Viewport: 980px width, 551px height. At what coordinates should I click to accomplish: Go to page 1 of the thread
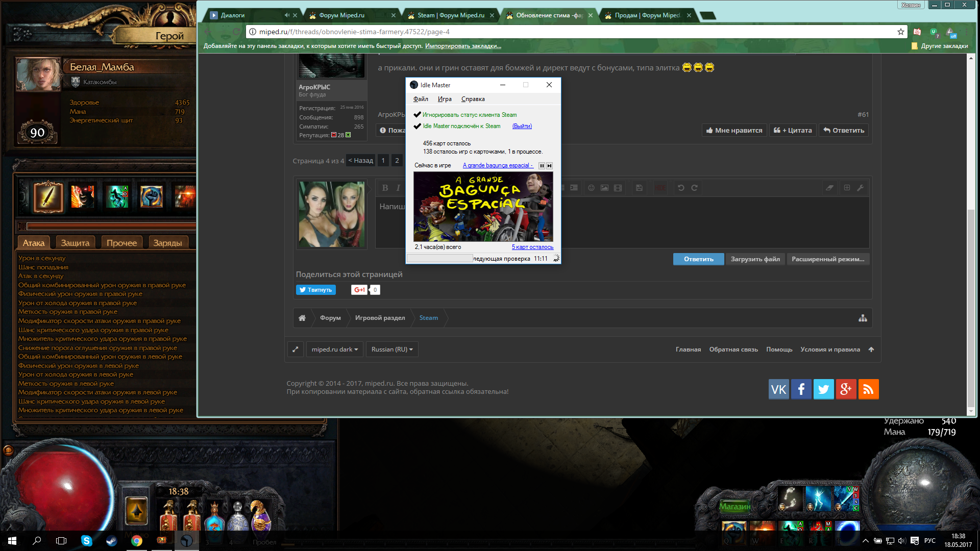pyautogui.click(x=383, y=161)
